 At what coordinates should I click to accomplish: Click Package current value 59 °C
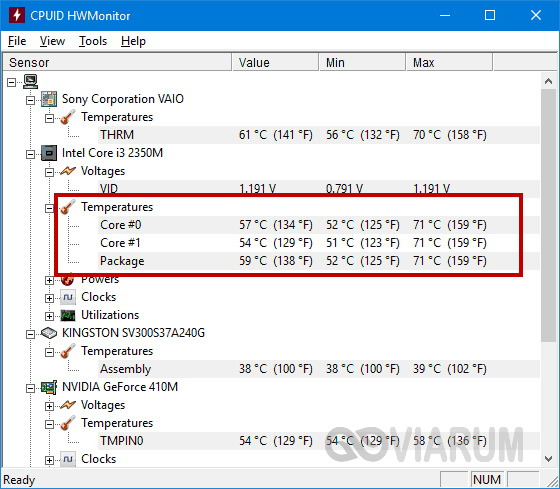275,261
